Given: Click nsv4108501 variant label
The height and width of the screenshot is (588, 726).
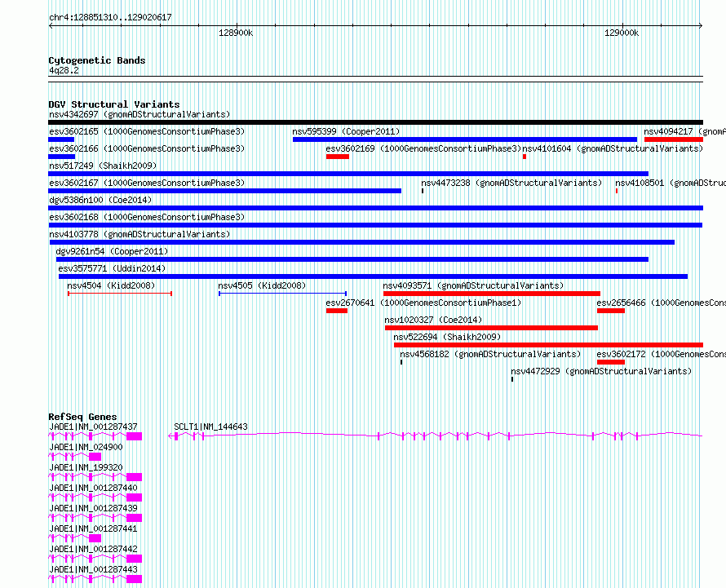Looking at the screenshot, I should [x=670, y=183].
